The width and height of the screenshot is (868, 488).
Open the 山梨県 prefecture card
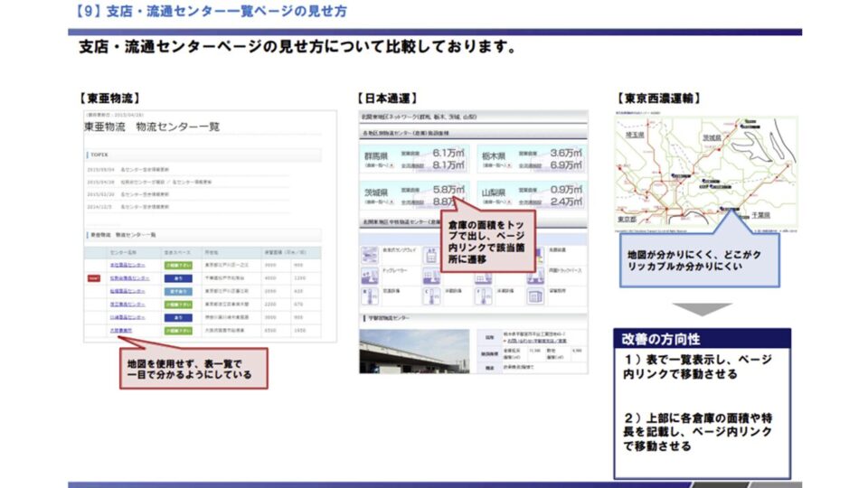tap(532, 195)
